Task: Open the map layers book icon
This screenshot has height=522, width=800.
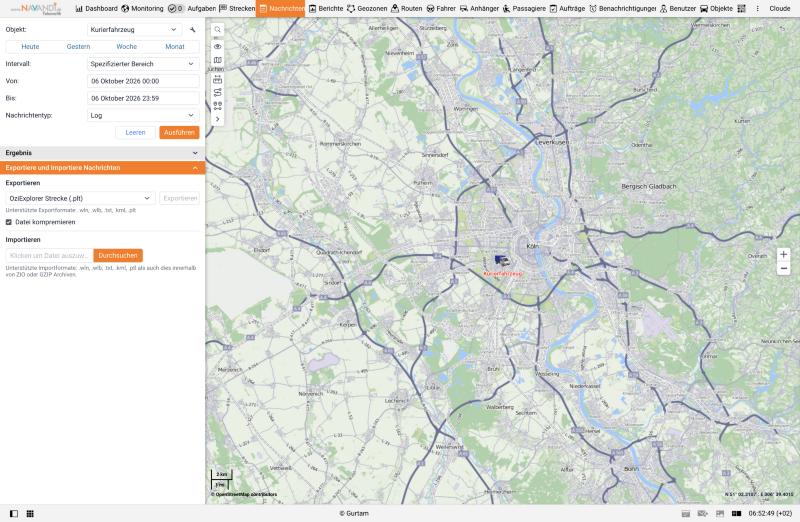Action: 217,60
